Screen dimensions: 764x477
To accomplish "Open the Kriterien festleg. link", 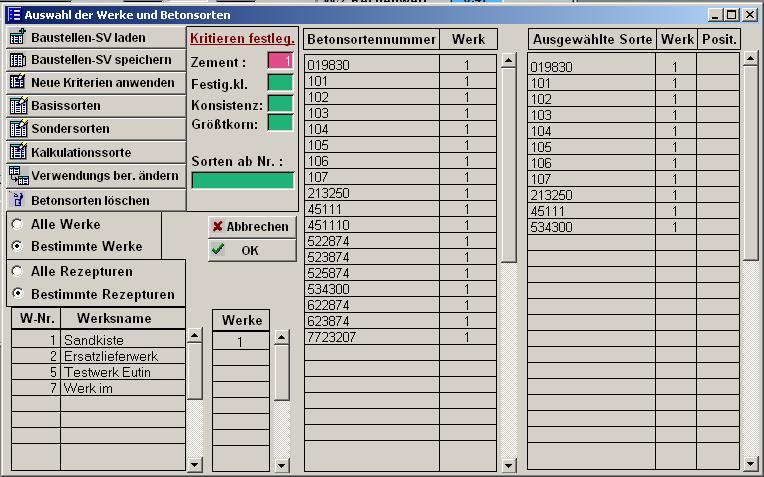I will pyautogui.click(x=241, y=38).
